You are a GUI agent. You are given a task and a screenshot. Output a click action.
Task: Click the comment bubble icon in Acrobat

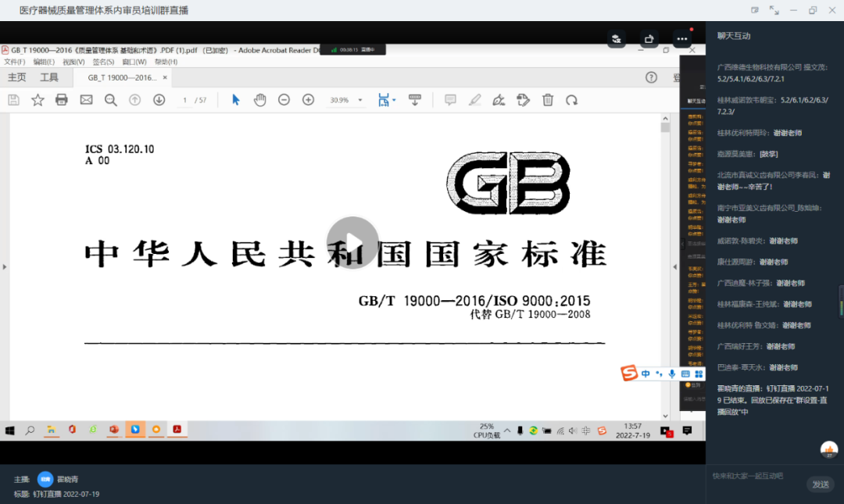tap(450, 100)
